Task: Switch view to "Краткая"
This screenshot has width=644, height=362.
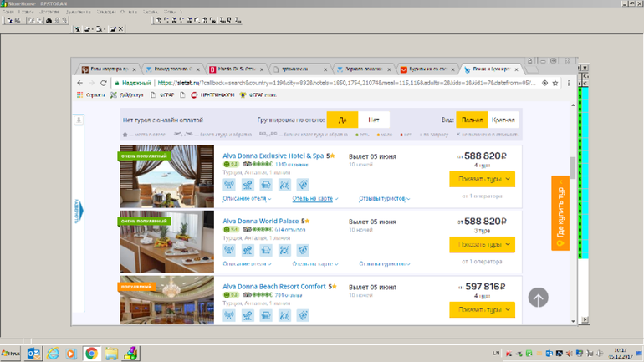Action: click(503, 120)
